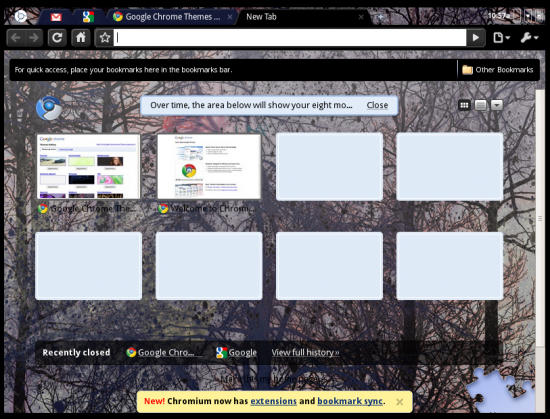Click the Chromium logo on new tab page
This screenshot has height=419, width=550.
(49, 108)
